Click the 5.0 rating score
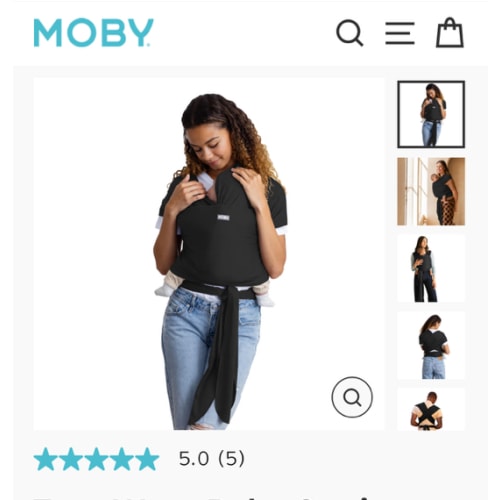Image resolution: width=500 pixels, height=500 pixels. 194,459
